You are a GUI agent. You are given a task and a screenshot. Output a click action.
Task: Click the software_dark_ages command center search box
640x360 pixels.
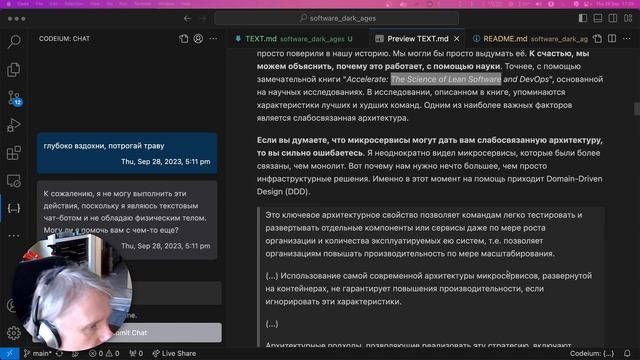(337, 18)
